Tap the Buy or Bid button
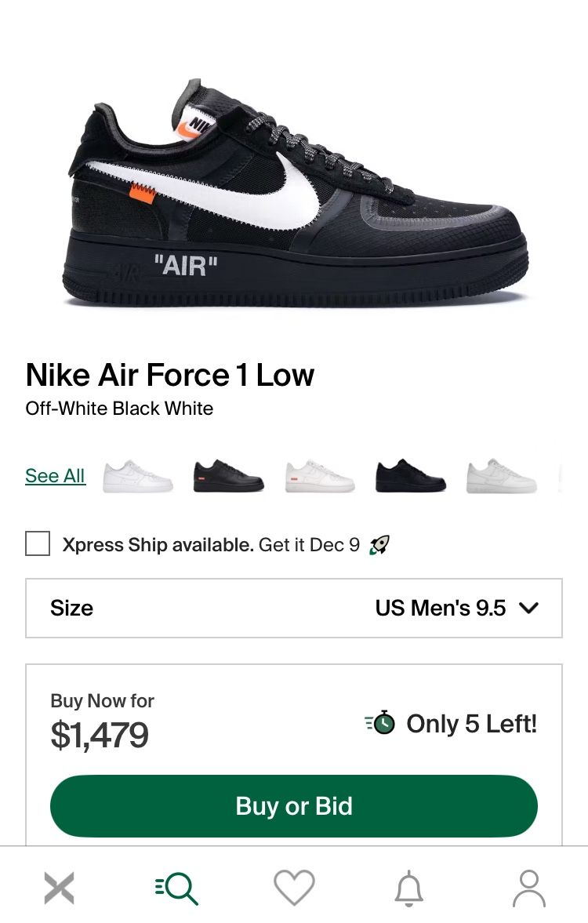 pyautogui.click(x=294, y=805)
